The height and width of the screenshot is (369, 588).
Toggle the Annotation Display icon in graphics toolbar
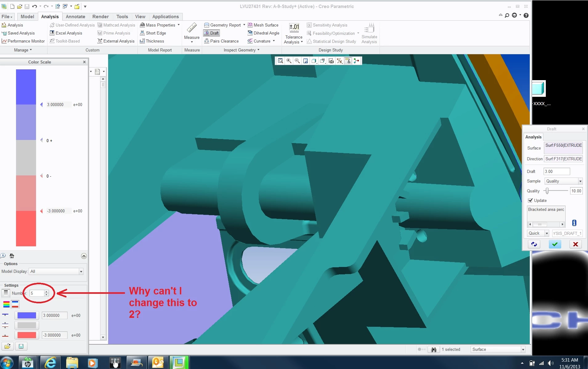pyautogui.click(x=348, y=61)
